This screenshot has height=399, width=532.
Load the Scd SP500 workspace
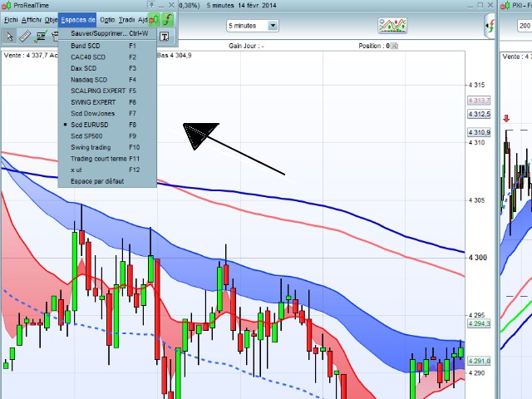point(107,136)
